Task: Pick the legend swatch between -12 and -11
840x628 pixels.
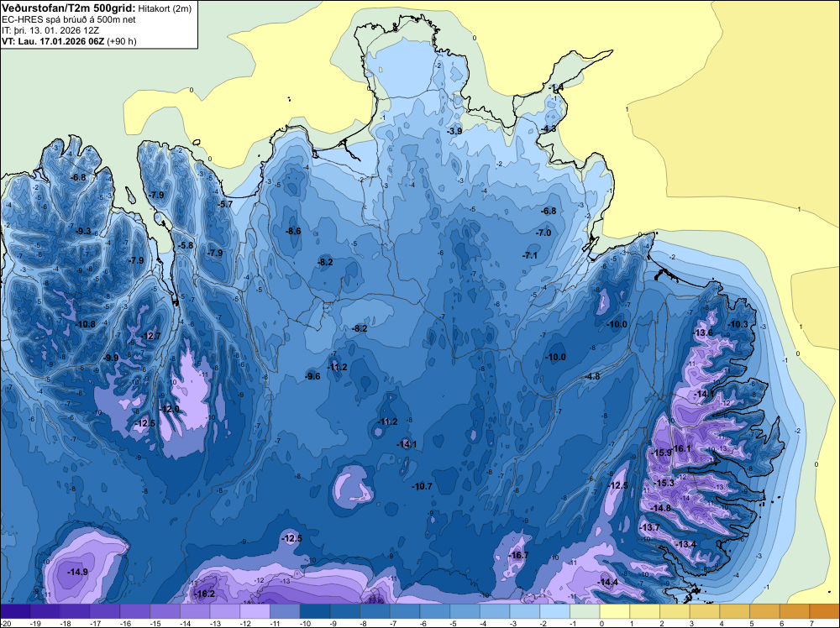Action: (x=255, y=611)
